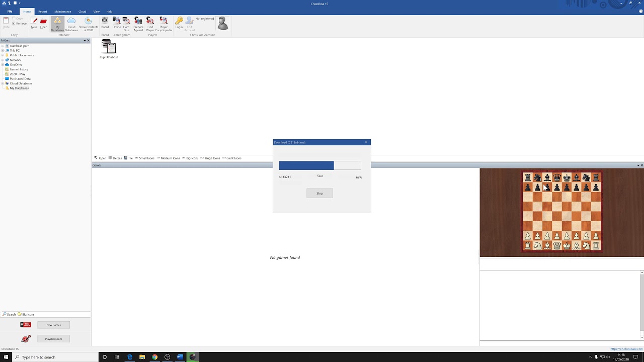Image resolution: width=644 pixels, height=362 pixels.
Task: Click the Edit Account icon
Action: pos(190,24)
